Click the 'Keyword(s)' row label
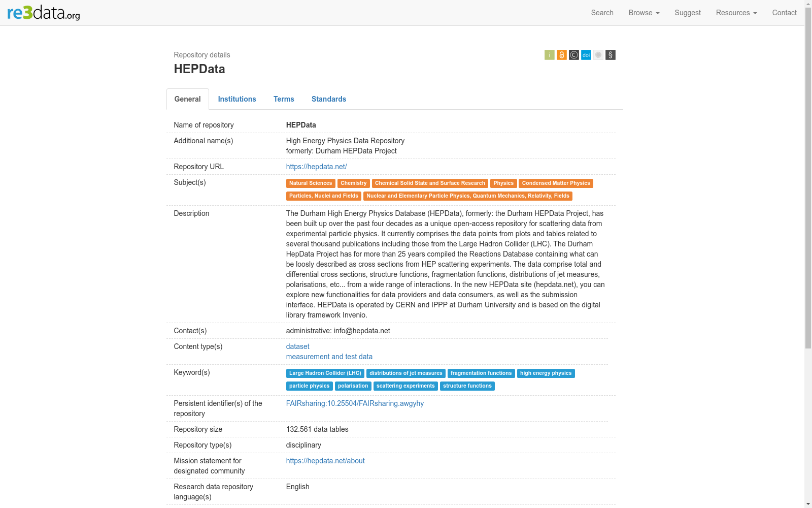This screenshot has width=812, height=508. [x=192, y=372]
